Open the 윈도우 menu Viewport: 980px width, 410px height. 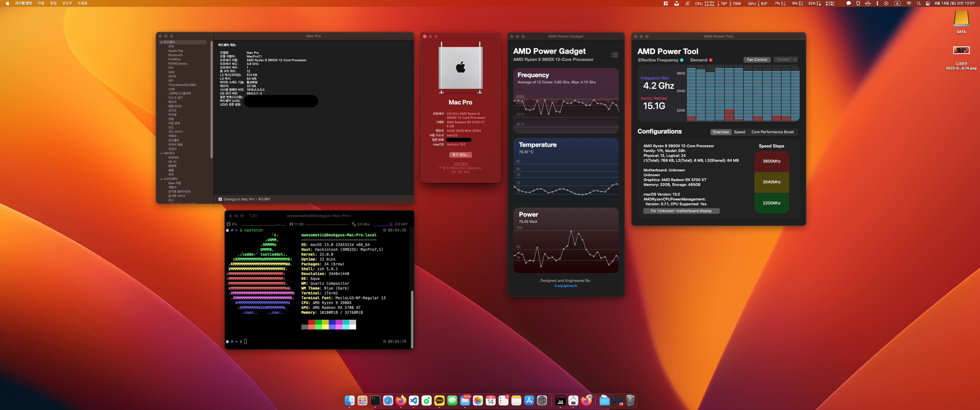click(x=67, y=3)
